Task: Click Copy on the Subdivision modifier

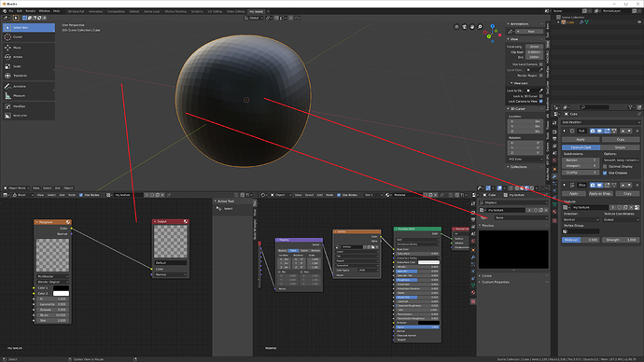Action: click(x=621, y=140)
